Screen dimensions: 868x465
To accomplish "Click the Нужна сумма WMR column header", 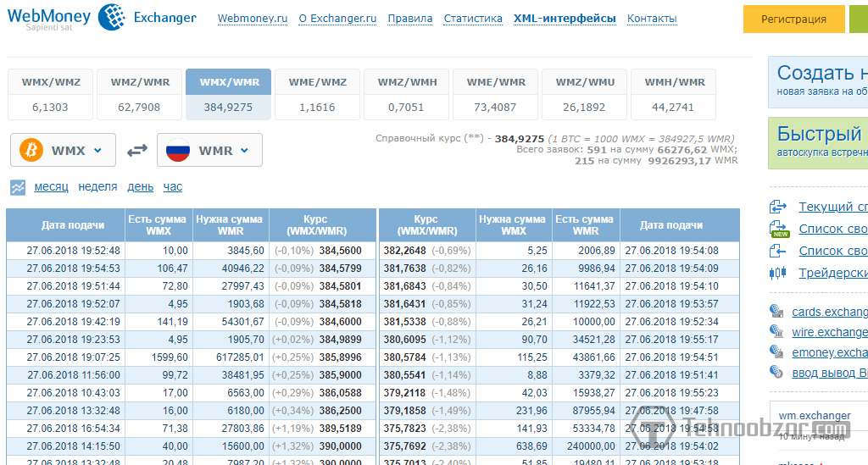I will point(231,225).
